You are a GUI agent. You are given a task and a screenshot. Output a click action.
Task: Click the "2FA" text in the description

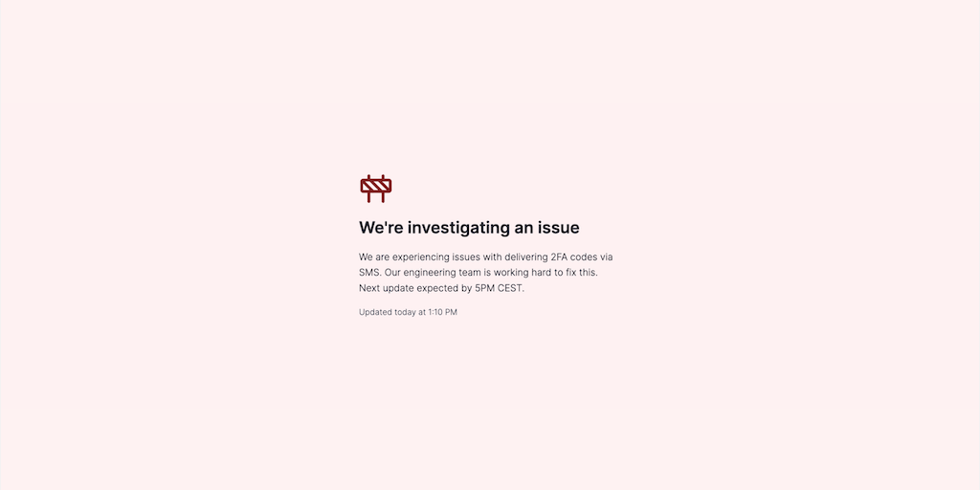click(559, 256)
